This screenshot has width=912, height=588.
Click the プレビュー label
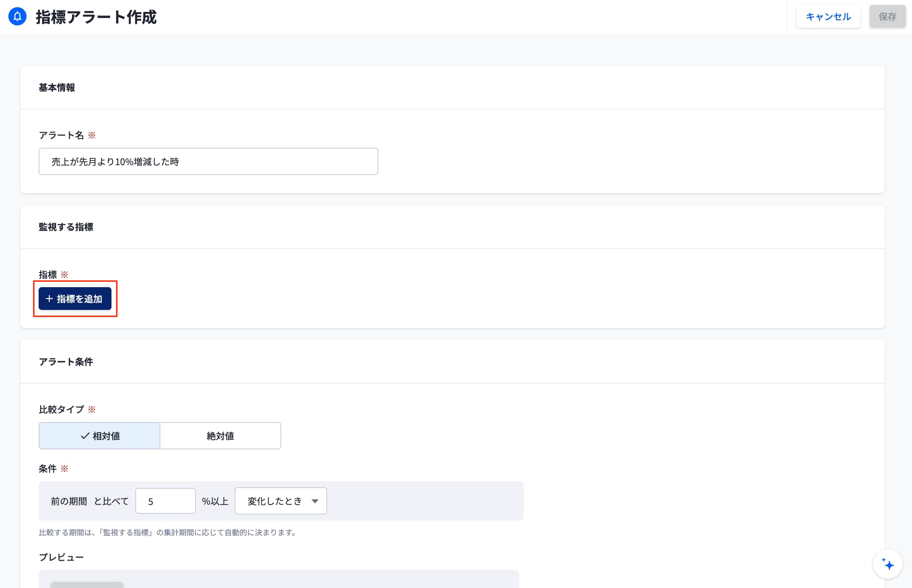coord(61,557)
